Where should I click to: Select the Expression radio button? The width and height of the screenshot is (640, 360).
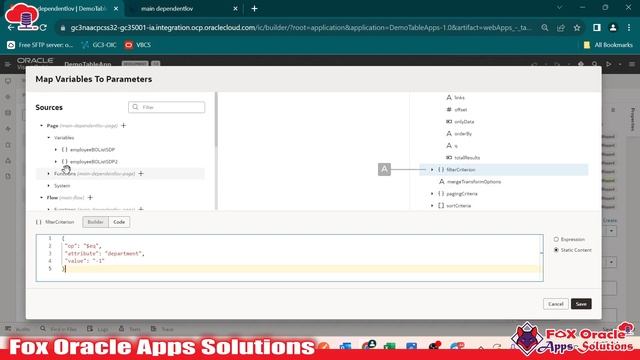click(556, 239)
